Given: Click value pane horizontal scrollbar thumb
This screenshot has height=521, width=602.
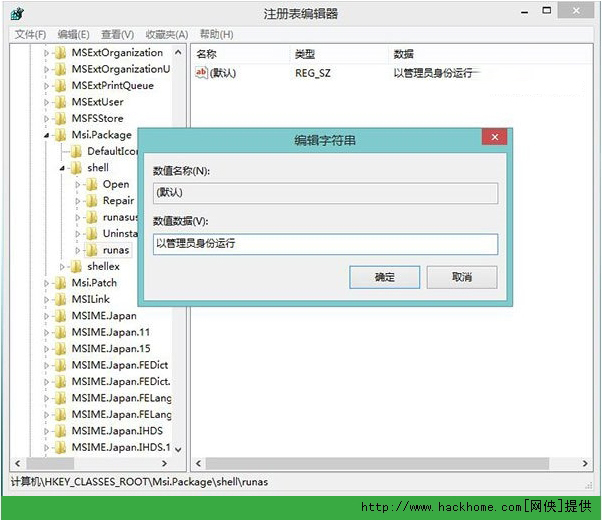Looking at the screenshot, I should [377, 463].
